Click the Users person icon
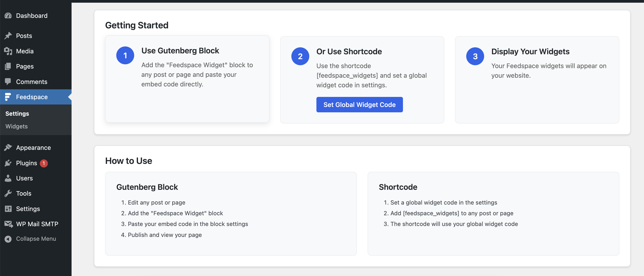This screenshot has width=644, height=276. (8, 178)
